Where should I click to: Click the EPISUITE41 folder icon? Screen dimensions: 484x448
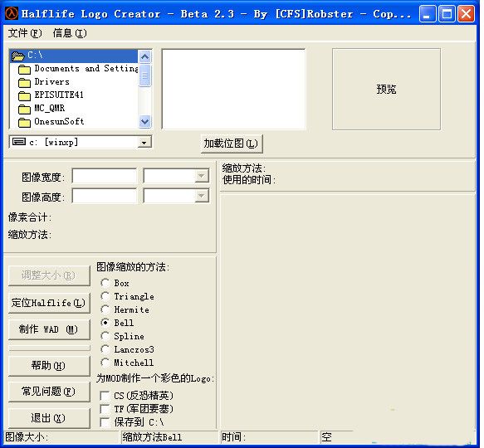tap(24, 96)
